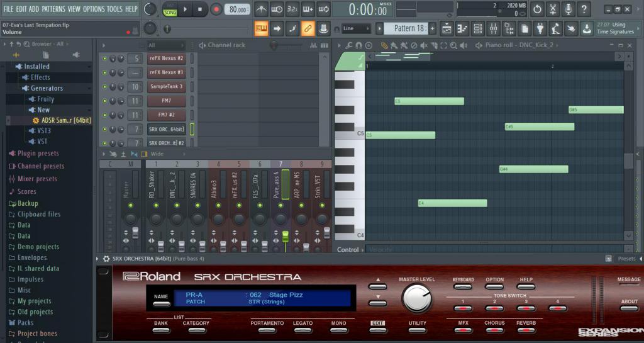Image resolution: width=644 pixels, height=343 pixels.
Task: Mute the reFX Nexus #2 channel
Action: point(104,59)
